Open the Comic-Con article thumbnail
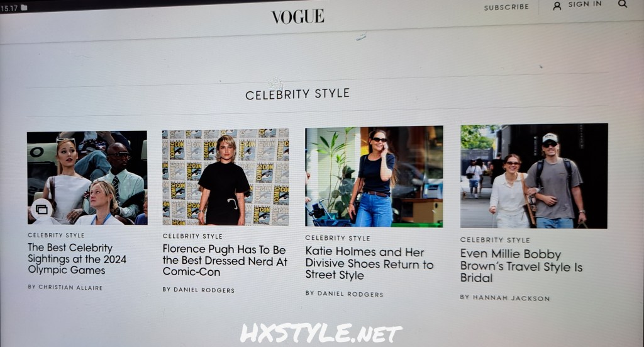 point(226,177)
